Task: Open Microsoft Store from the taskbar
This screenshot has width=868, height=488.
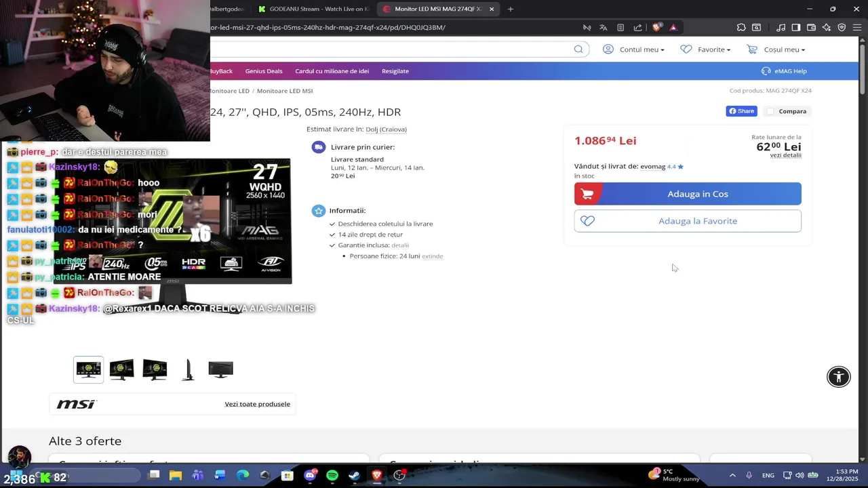Action: [x=288, y=475]
